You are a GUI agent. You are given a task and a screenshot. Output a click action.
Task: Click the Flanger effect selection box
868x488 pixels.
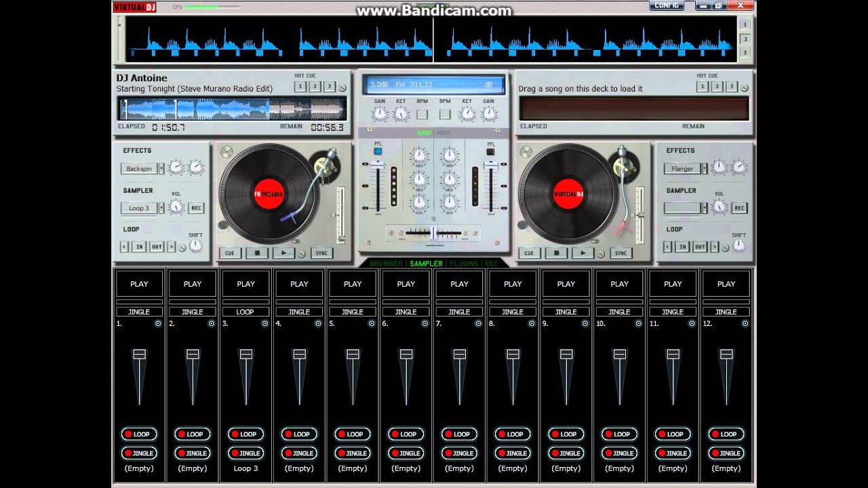[x=683, y=169]
